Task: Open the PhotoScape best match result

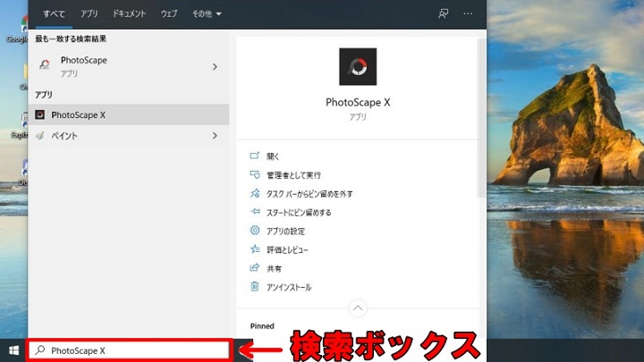Action: click(129, 66)
